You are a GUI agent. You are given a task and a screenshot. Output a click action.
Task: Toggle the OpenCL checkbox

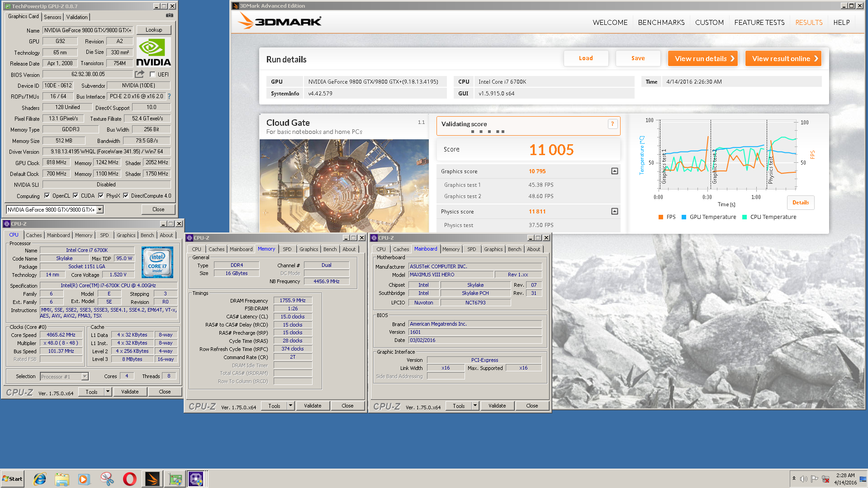point(47,196)
